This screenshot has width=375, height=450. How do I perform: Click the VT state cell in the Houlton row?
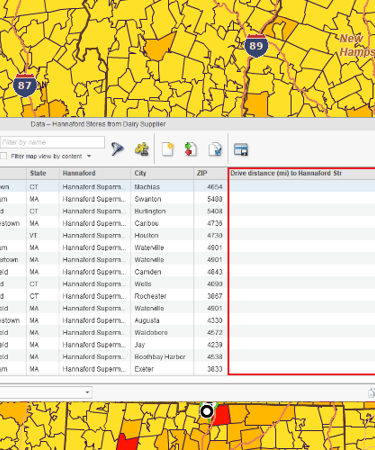point(43,236)
